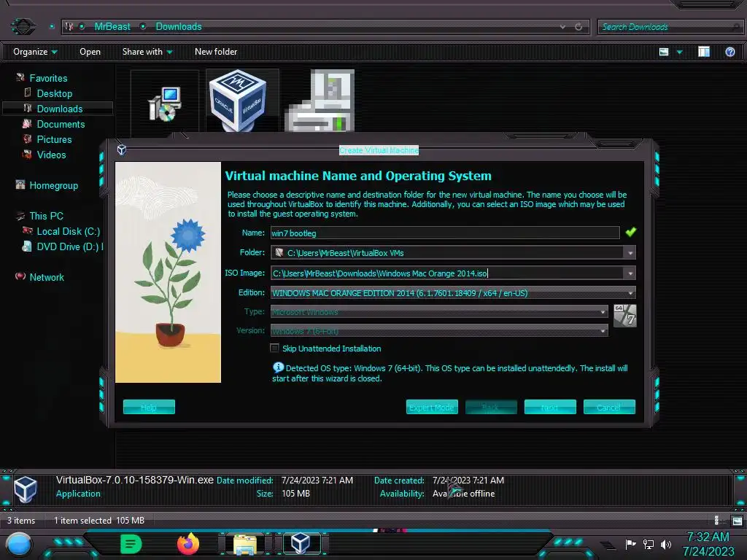The image size is (747, 560).
Task: Click the network icon in system tray
Action: click(649, 544)
